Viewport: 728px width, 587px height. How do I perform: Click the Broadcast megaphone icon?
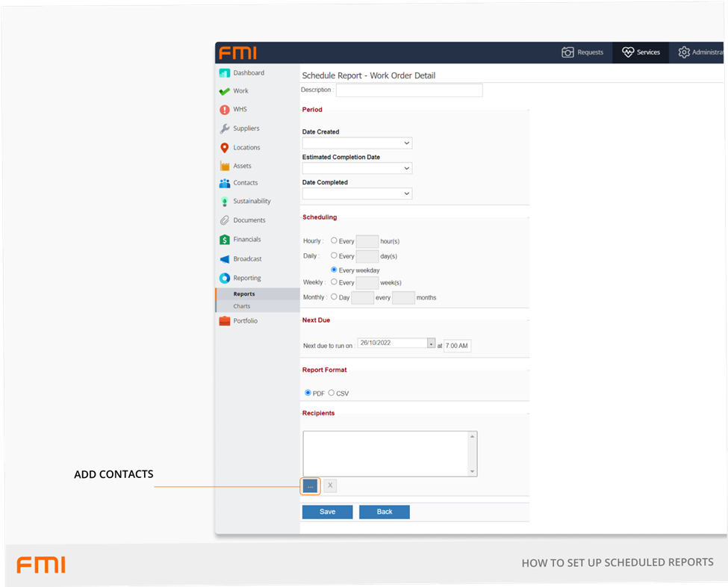pos(224,259)
